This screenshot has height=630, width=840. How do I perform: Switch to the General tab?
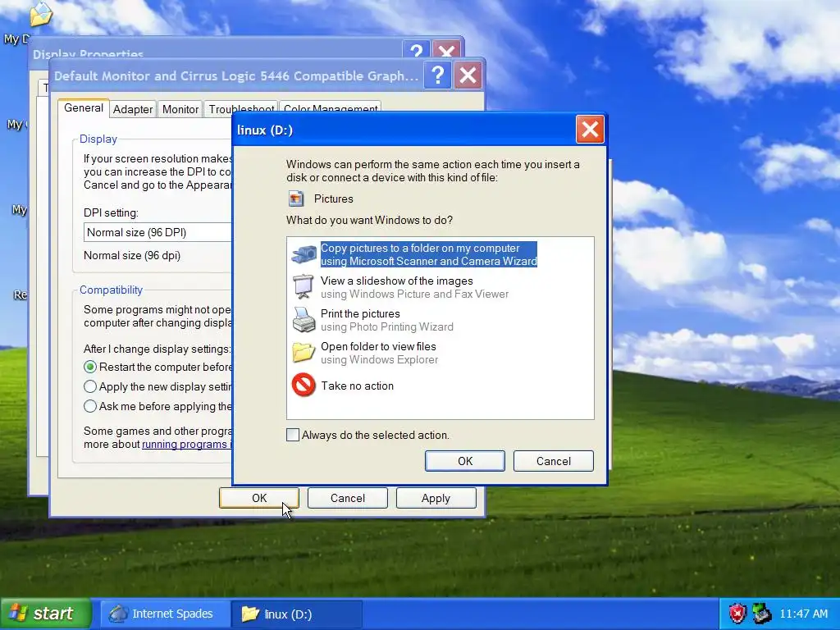84,107
